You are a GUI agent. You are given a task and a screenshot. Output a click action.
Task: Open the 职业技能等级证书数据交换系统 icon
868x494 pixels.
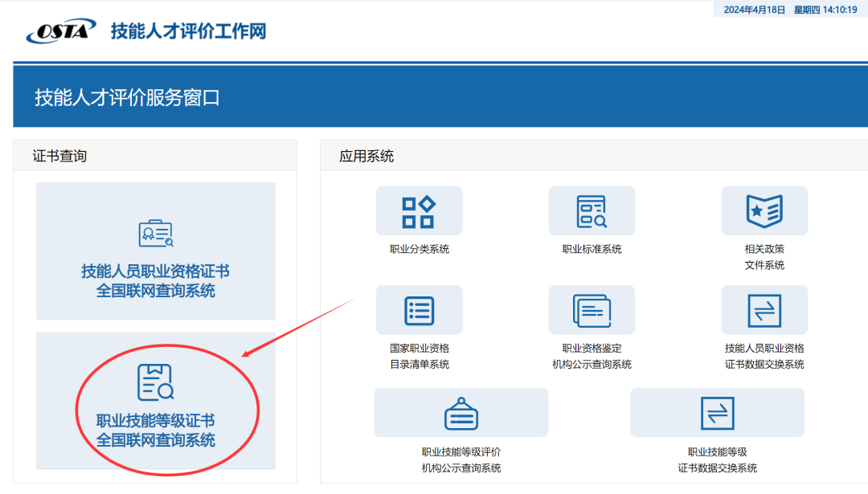716,411
